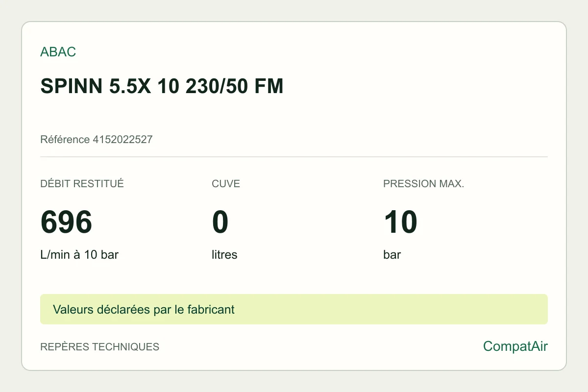Select the SPINN 5.5X 10 230/50 FM title
The width and height of the screenshot is (588, 392).
pyautogui.click(x=162, y=87)
